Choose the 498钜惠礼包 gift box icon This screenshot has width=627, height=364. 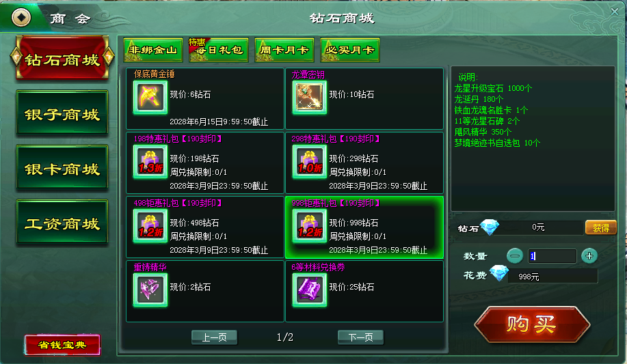(150, 226)
